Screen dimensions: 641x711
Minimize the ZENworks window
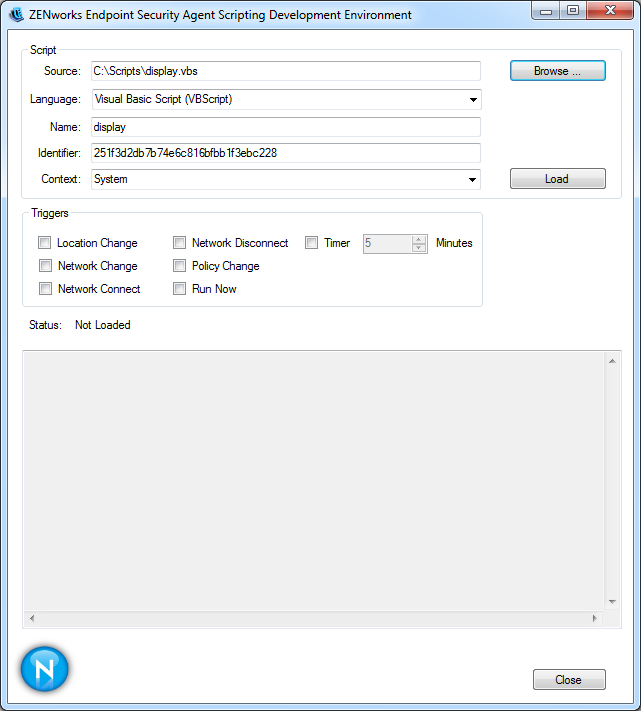click(x=546, y=11)
